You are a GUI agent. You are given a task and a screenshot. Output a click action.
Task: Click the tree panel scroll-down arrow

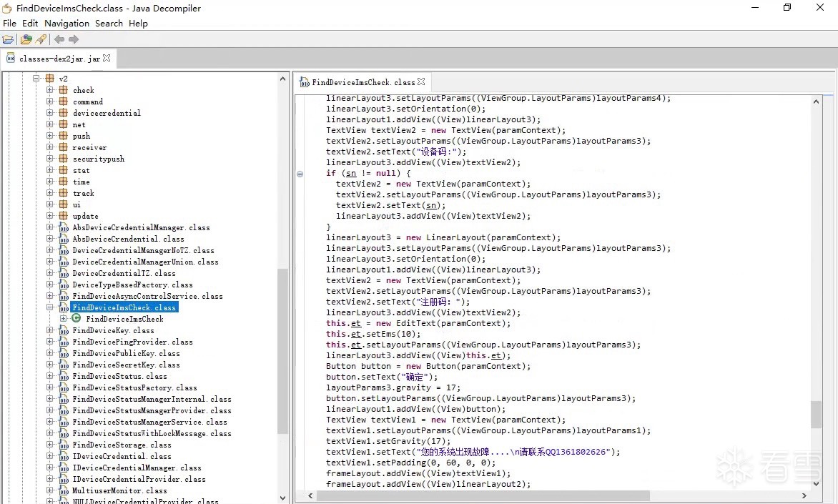pyautogui.click(x=282, y=498)
